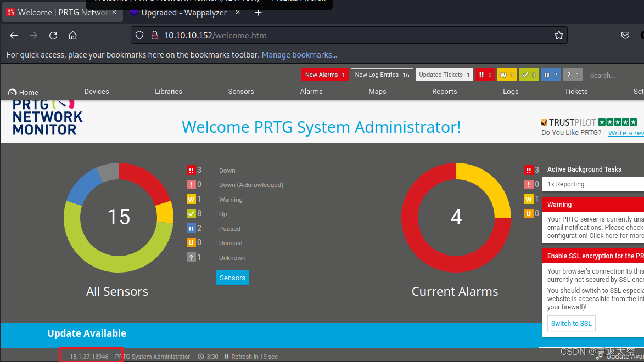Open the Libraries menu

pyautogui.click(x=169, y=92)
